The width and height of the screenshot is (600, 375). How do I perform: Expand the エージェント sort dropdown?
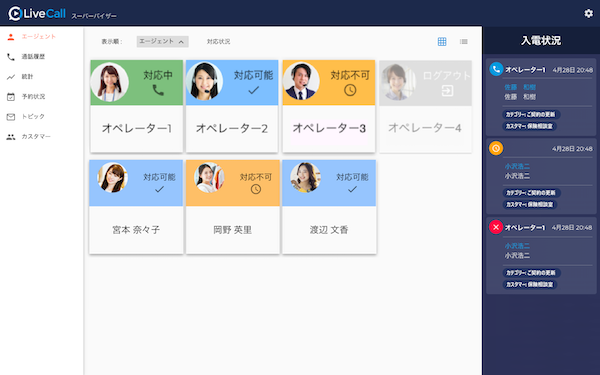162,41
